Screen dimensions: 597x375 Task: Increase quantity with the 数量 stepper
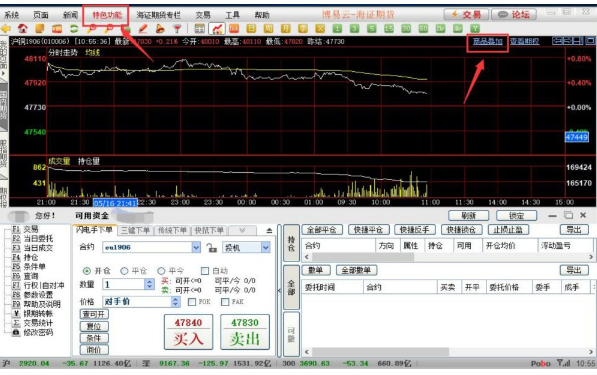point(149,282)
